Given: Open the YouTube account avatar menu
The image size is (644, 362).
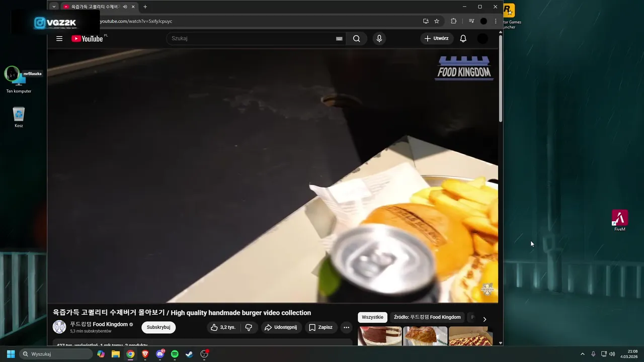Looking at the screenshot, I should point(482,39).
